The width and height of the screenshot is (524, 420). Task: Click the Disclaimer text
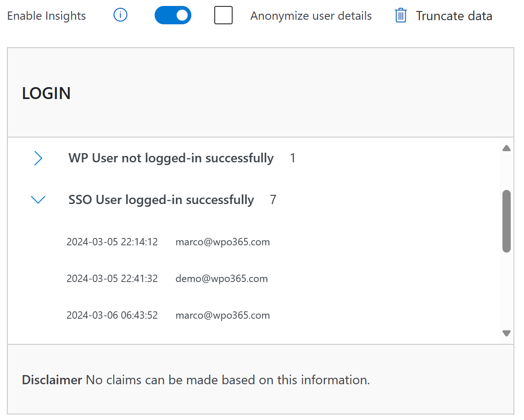[x=196, y=380]
